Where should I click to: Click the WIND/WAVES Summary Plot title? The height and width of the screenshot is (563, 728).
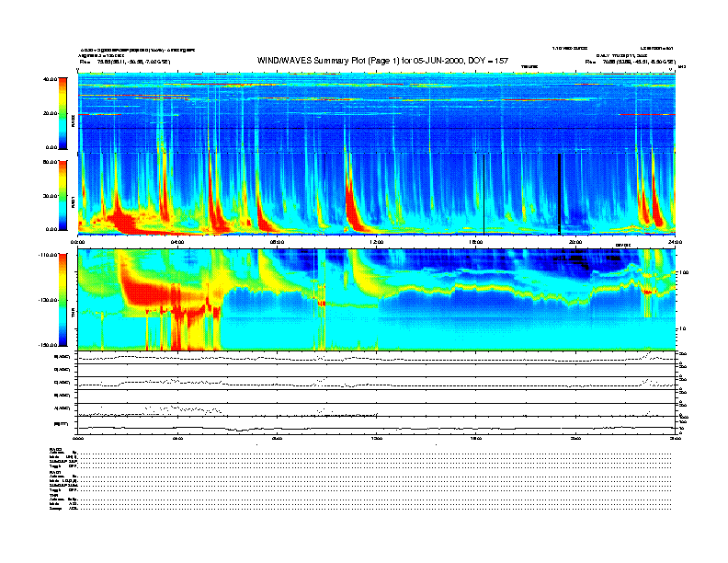(x=382, y=61)
